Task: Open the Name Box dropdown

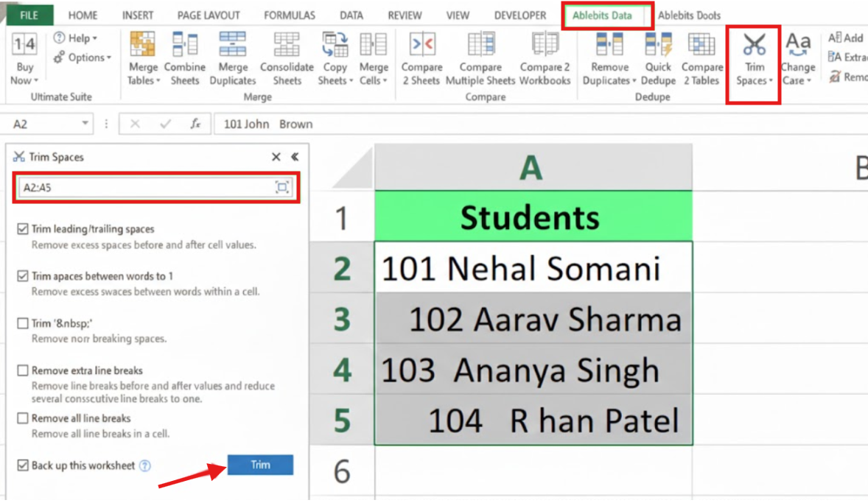Action: pyautogui.click(x=83, y=124)
